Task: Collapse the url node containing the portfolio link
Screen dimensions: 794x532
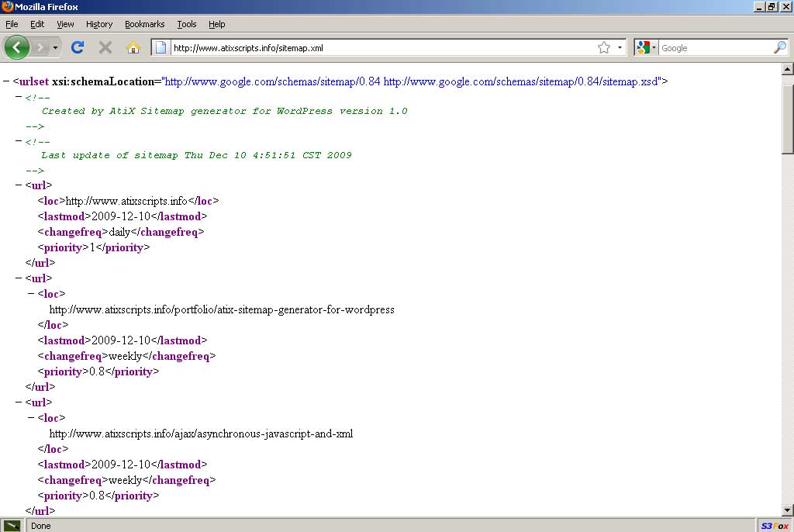Action: pyautogui.click(x=19, y=278)
